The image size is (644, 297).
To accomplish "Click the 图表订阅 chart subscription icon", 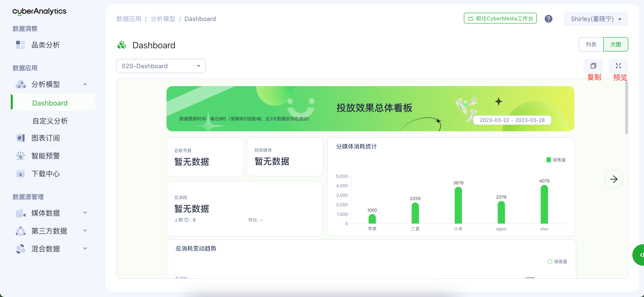I will coord(21,138).
